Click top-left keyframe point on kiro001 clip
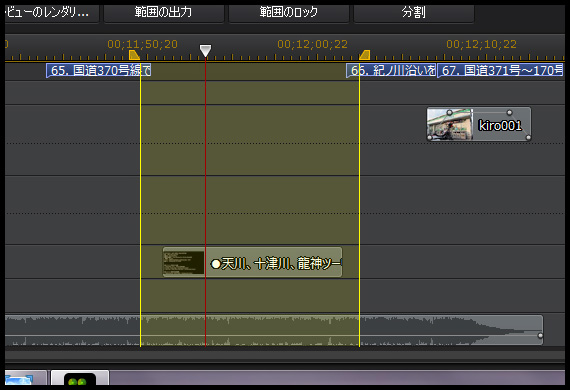Viewport: 570px width, 390px height. pyautogui.click(x=449, y=113)
